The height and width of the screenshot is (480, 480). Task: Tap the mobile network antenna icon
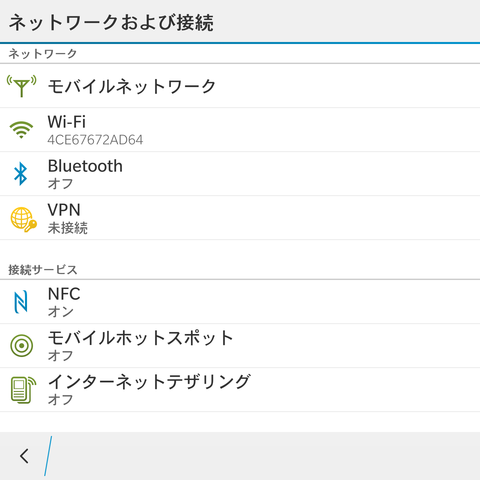tap(22, 86)
